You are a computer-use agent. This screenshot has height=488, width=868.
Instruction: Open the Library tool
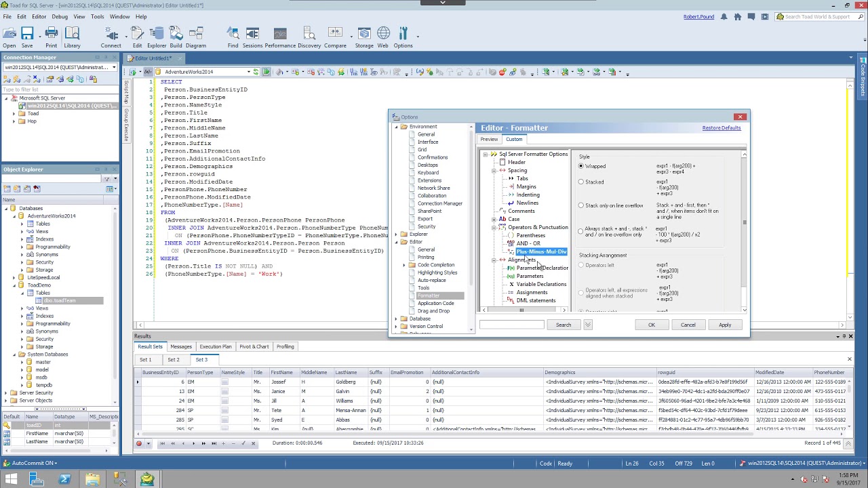72,37
